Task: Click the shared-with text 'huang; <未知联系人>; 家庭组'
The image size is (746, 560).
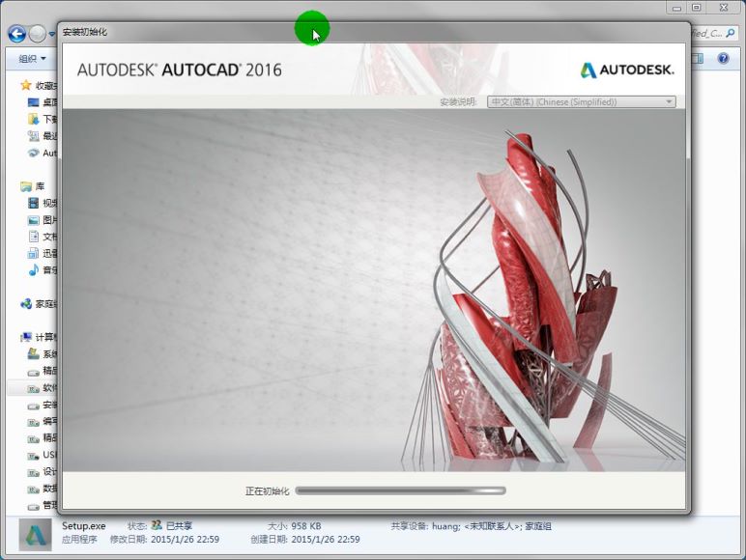Action: point(492,526)
